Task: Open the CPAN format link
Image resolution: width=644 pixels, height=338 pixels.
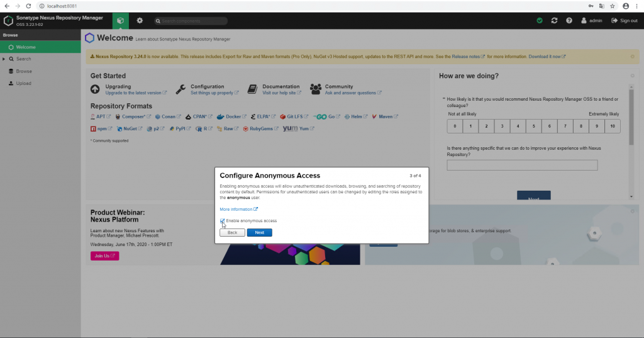Action: (x=199, y=117)
